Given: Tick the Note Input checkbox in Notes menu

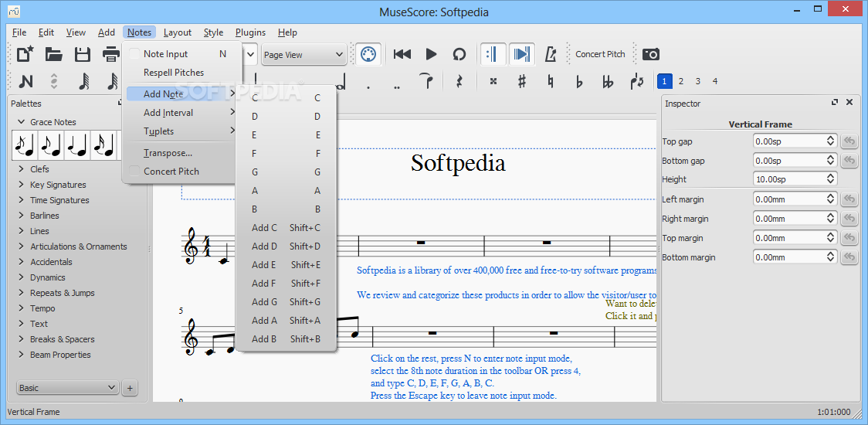Looking at the screenshot, I should tap(134, 54).
